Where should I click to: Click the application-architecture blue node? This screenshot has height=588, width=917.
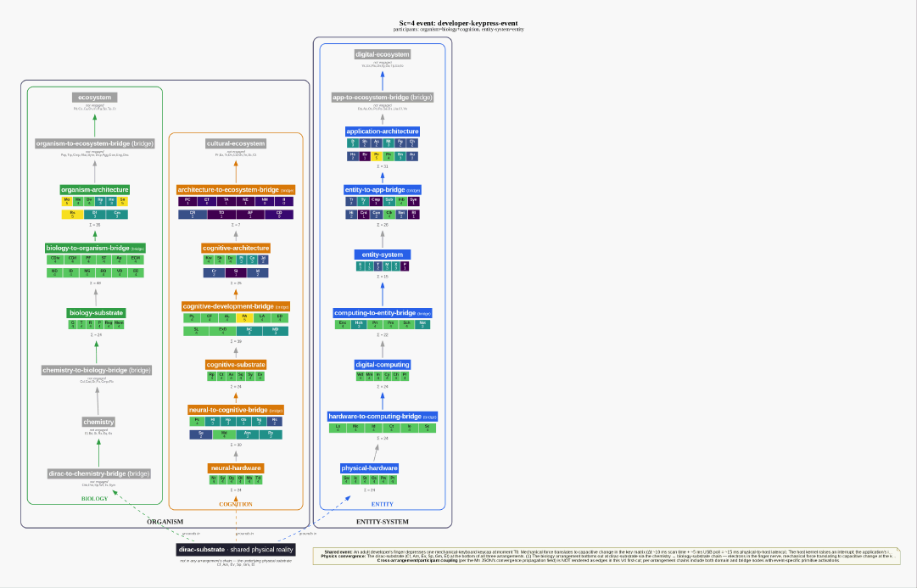point(383,131)
